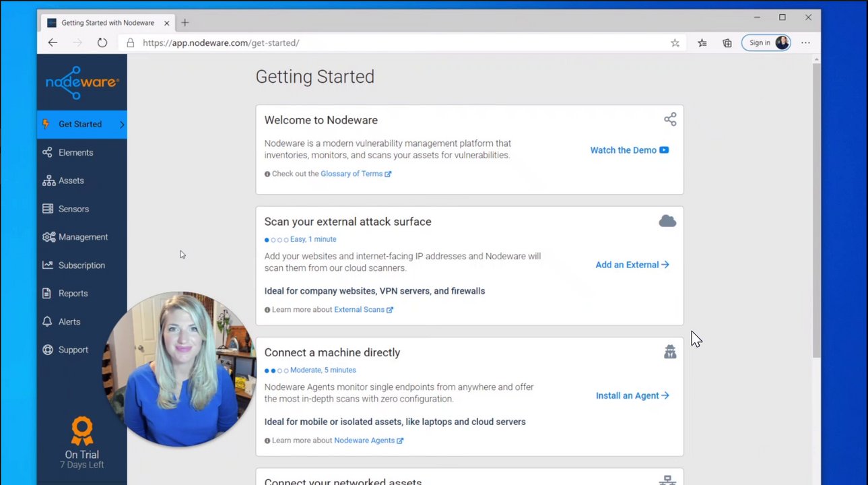Click the cloud icon on external scan card
Screen dimensions: 868x485
pyautogui.click(x=667, y=221)
